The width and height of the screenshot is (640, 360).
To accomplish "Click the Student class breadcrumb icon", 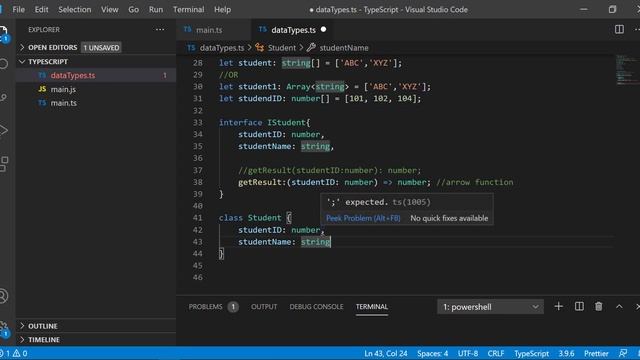I will point(260,48).
